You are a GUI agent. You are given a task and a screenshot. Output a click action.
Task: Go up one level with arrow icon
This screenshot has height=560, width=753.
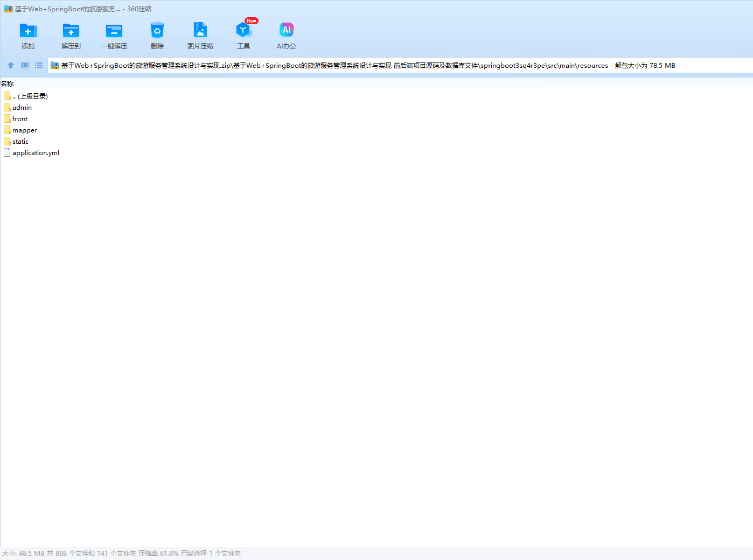[x=11, y=65]
